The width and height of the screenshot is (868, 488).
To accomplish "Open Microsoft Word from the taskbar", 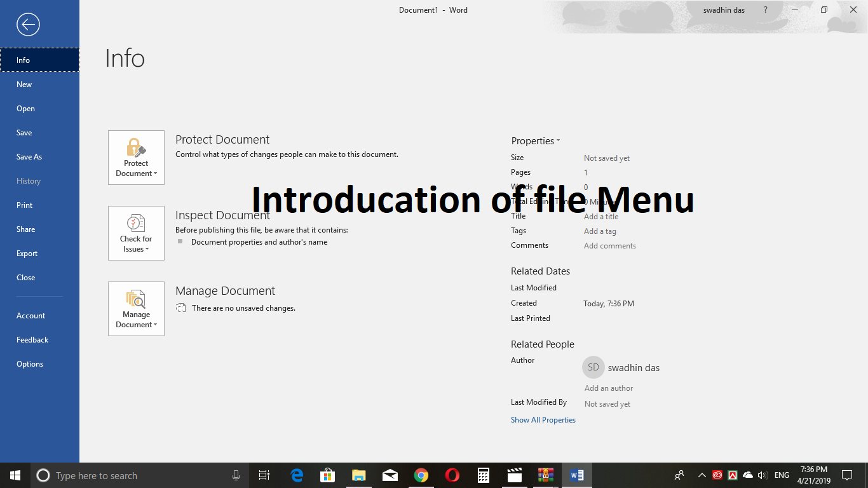I will (576, 475).
